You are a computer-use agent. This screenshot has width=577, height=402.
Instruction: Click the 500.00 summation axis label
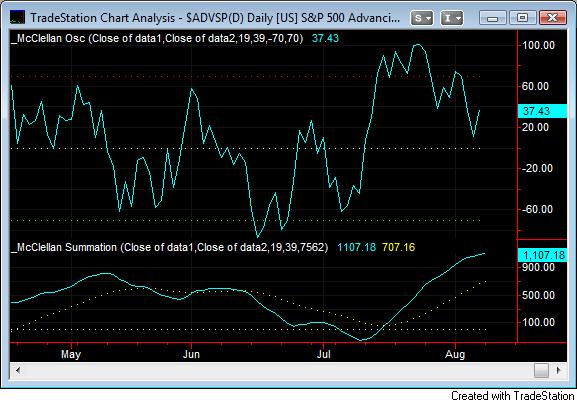pos(538,295)
